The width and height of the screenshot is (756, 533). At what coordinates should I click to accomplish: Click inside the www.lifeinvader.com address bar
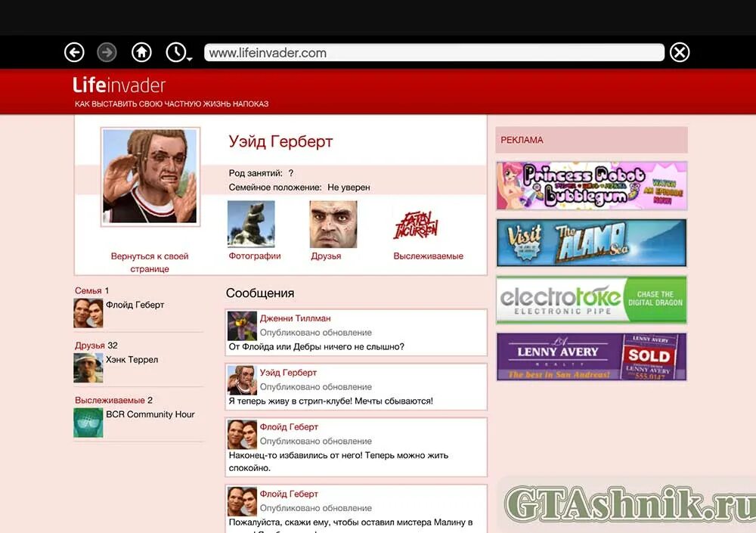point(431,52)
